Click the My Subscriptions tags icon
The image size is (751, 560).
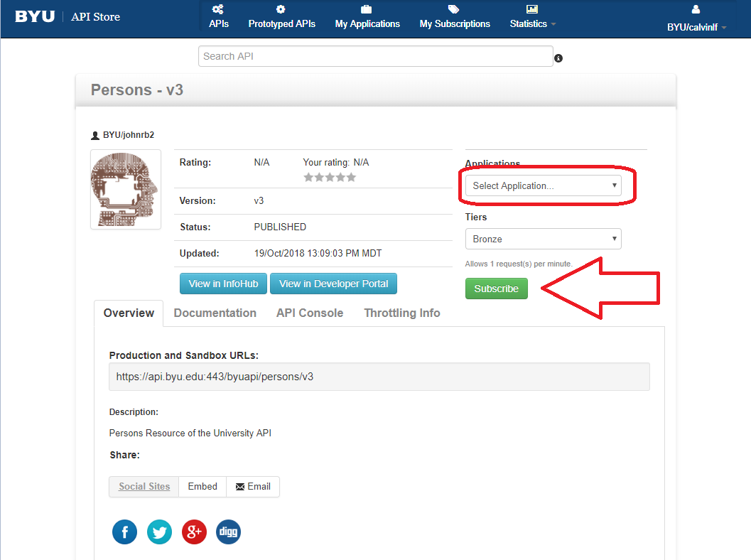(453, 9)
